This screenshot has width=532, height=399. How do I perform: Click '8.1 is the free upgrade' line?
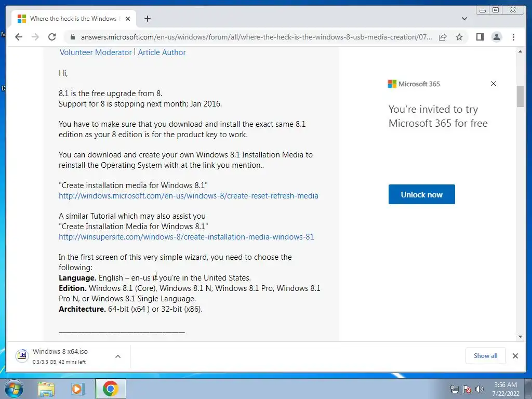click(110, 94)
